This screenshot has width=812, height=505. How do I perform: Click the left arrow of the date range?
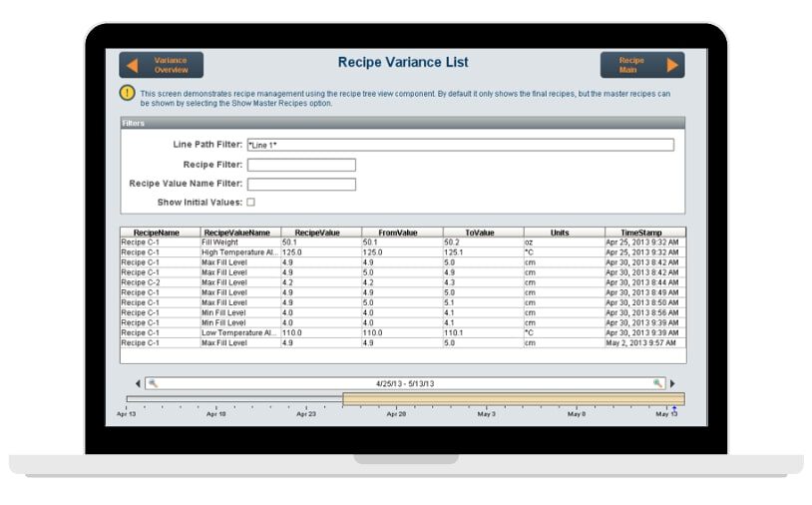(x=138, y=383)
